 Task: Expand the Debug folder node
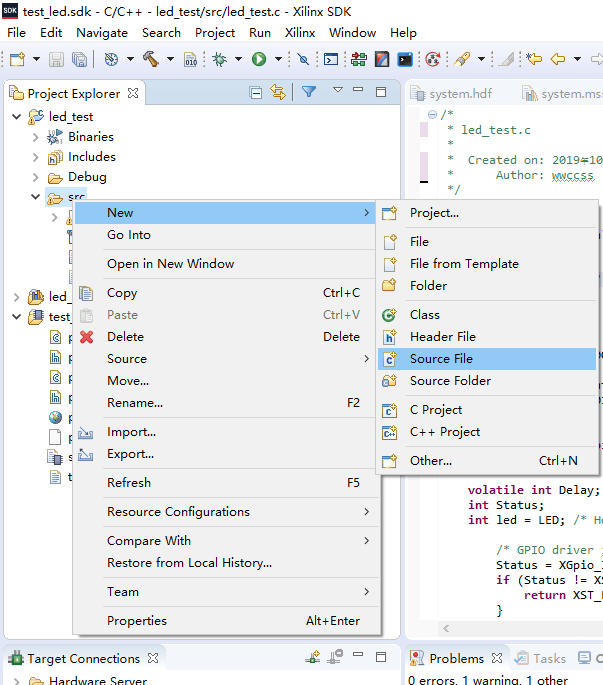pos(36,177)
